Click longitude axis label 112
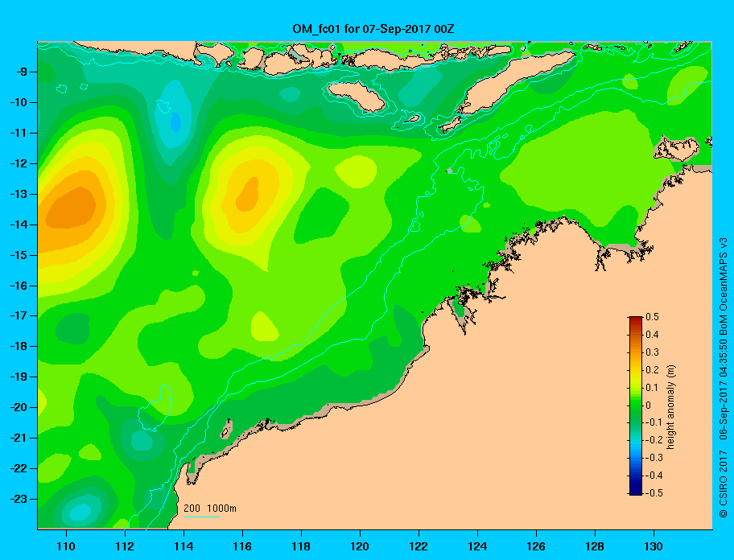Viewport: 734px width, 560px height. [x=125, y=546]
